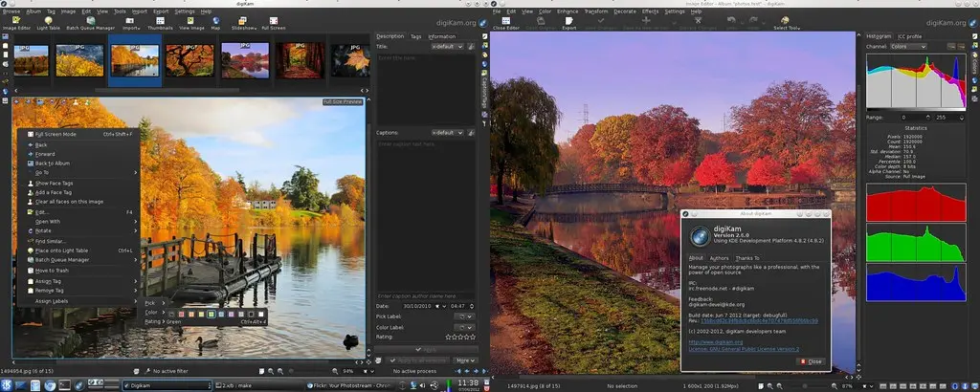Enter Full Screen from main toolbar
Screen dimensions: 980x392
(274, 24)
